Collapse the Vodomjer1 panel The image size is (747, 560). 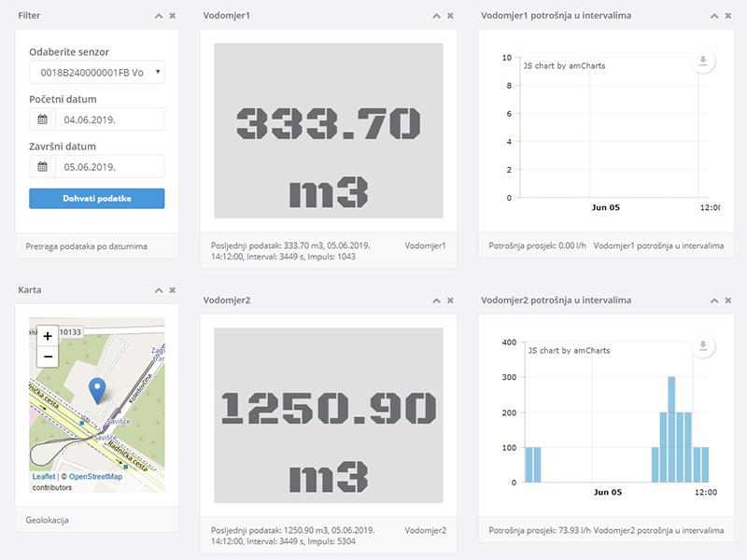coord(436,16)
